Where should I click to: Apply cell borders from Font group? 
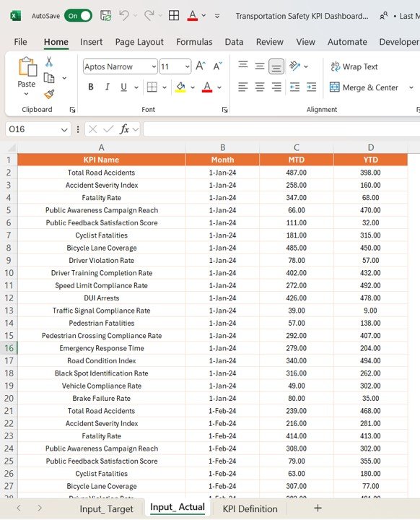[152, 87]
